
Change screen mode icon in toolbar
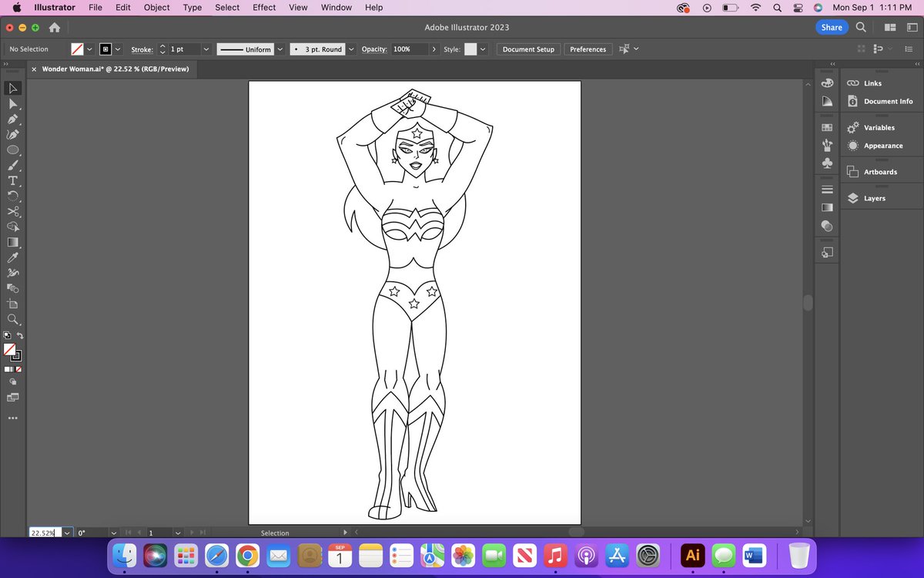[13, 398]
